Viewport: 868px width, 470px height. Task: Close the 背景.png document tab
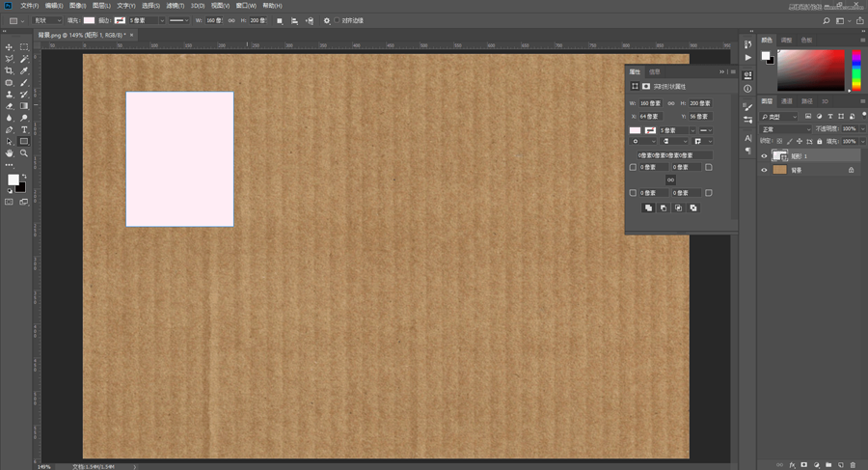point(132,35)
